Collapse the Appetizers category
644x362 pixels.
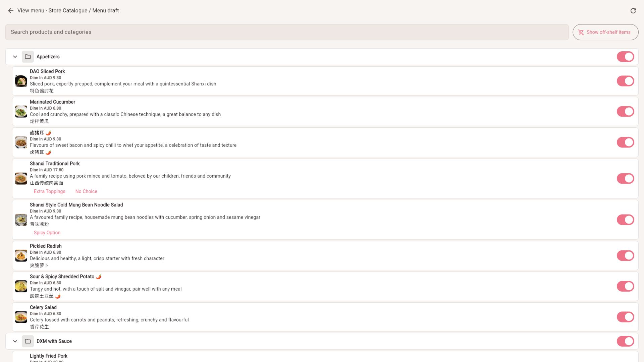(x=15, y=57)
